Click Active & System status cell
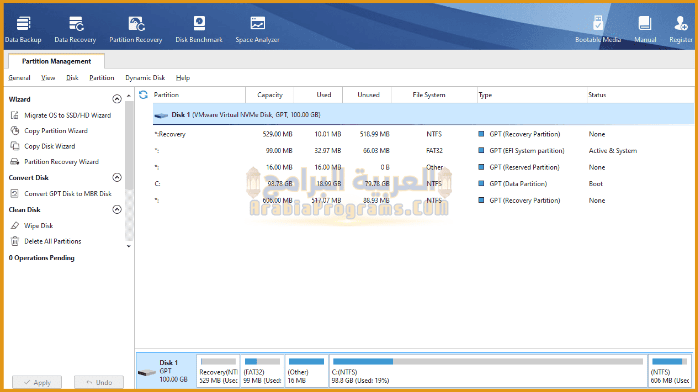The height and width of the screenshot is (392, 698). point(613,151)
